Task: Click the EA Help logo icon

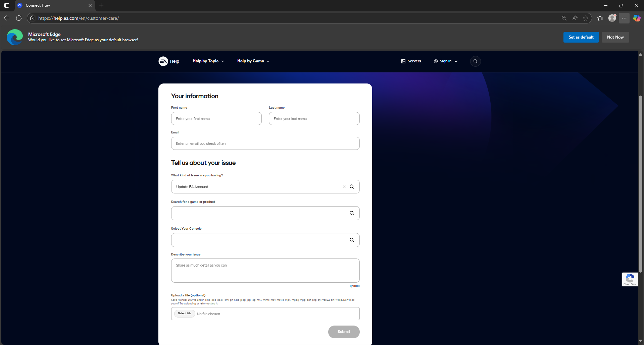Action: click(163, 61)
